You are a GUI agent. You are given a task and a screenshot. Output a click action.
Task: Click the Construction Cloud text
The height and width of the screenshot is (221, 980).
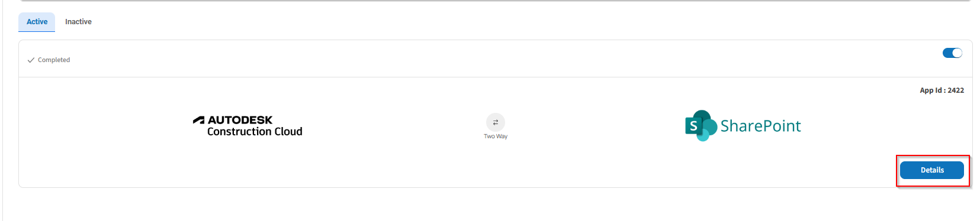[255, 132]
